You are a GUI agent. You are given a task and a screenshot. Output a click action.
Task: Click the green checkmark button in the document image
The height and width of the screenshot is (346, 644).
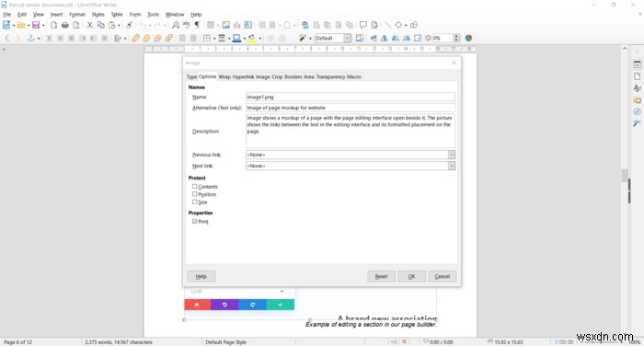coord(281,305)
